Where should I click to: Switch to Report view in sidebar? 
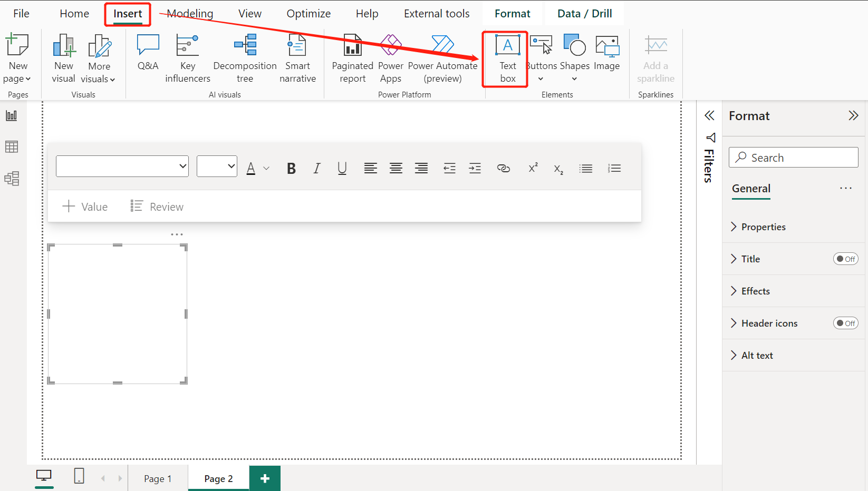12,115
